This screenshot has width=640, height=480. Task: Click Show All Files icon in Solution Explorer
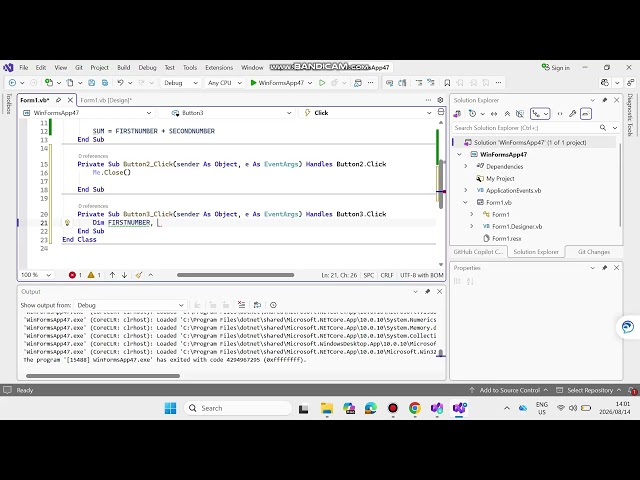pos(520,114)
